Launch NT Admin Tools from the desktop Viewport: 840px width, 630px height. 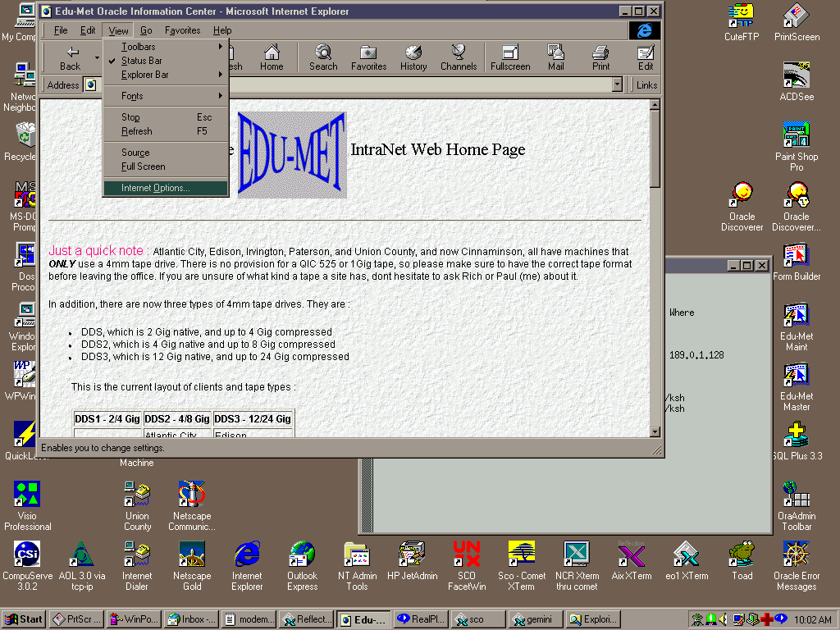pos(358,566)
